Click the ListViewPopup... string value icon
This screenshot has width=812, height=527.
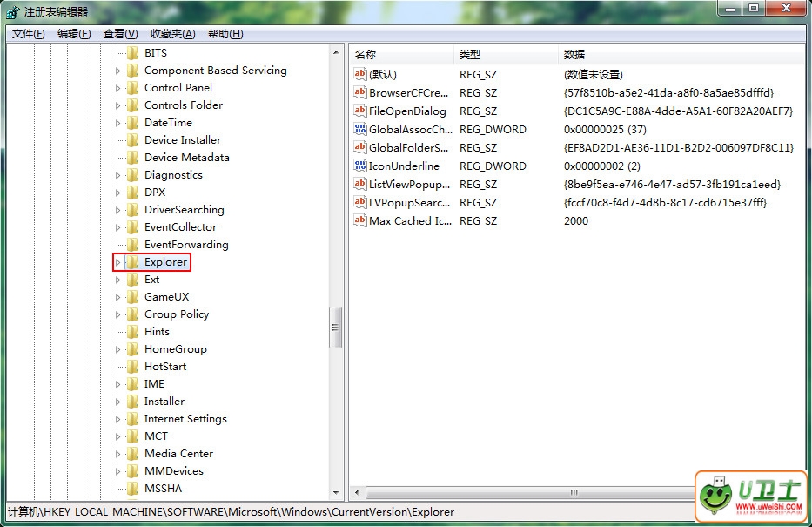360,184
